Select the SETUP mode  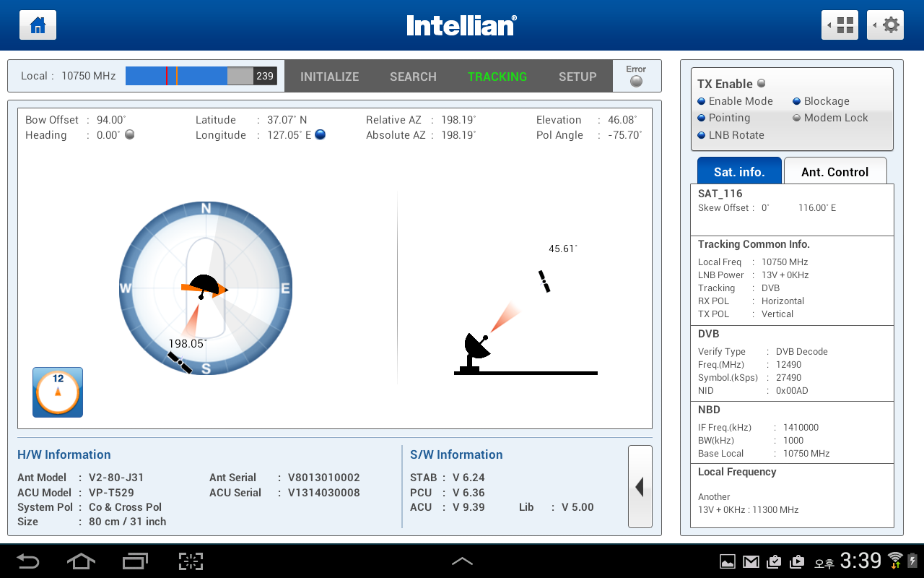577,77
